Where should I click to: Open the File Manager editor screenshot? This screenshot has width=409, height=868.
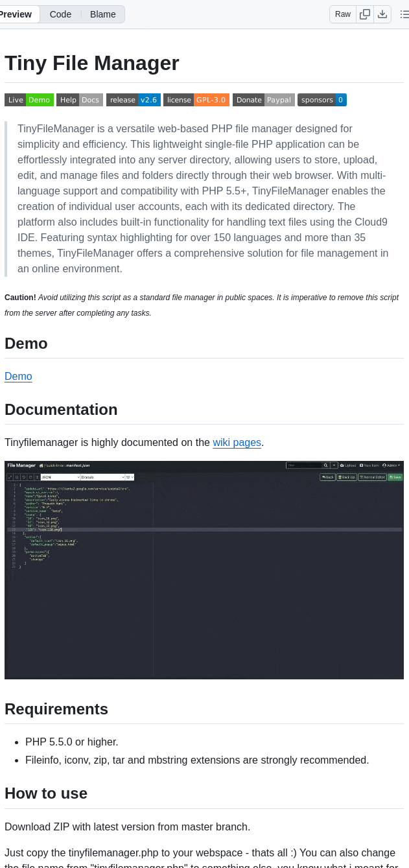(x=204, y=570)
